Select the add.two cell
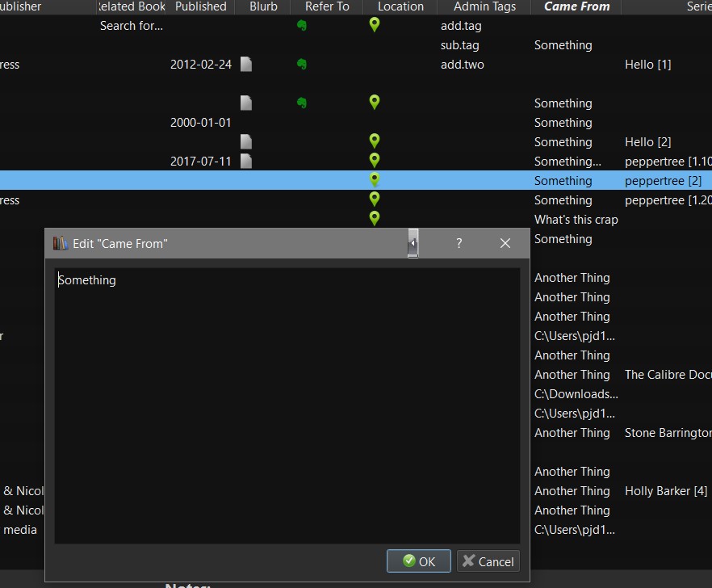Screen dimensions: 712x588 [463, 65]
